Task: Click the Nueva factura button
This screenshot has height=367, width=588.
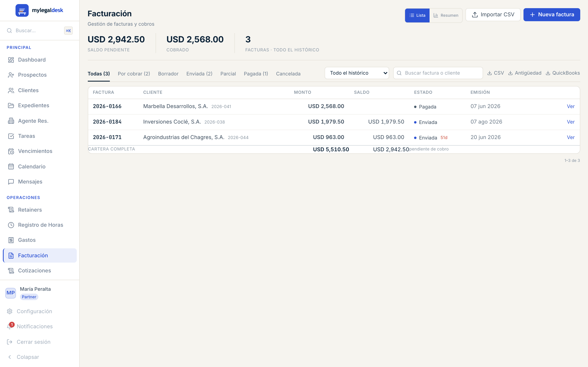Action: click(x=552, y=14)
